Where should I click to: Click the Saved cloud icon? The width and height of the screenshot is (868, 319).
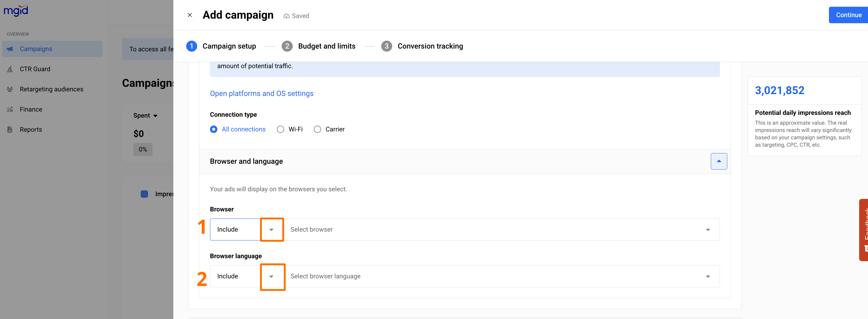click(x=286, y=16)
